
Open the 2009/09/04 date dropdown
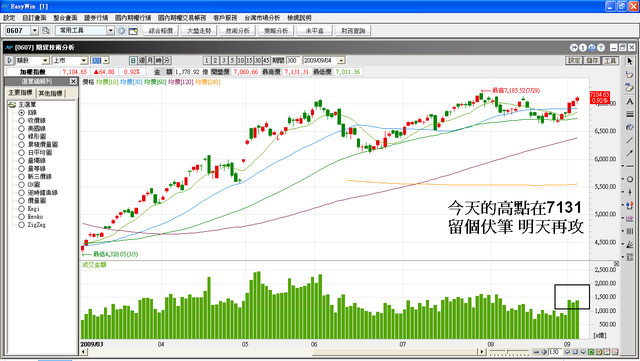click(341, 60)
